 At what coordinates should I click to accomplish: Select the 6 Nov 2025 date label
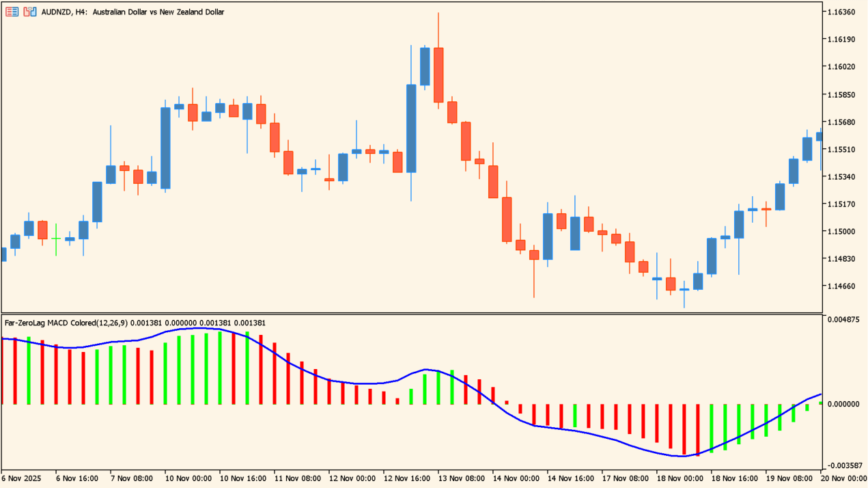(x=23, y=479)
